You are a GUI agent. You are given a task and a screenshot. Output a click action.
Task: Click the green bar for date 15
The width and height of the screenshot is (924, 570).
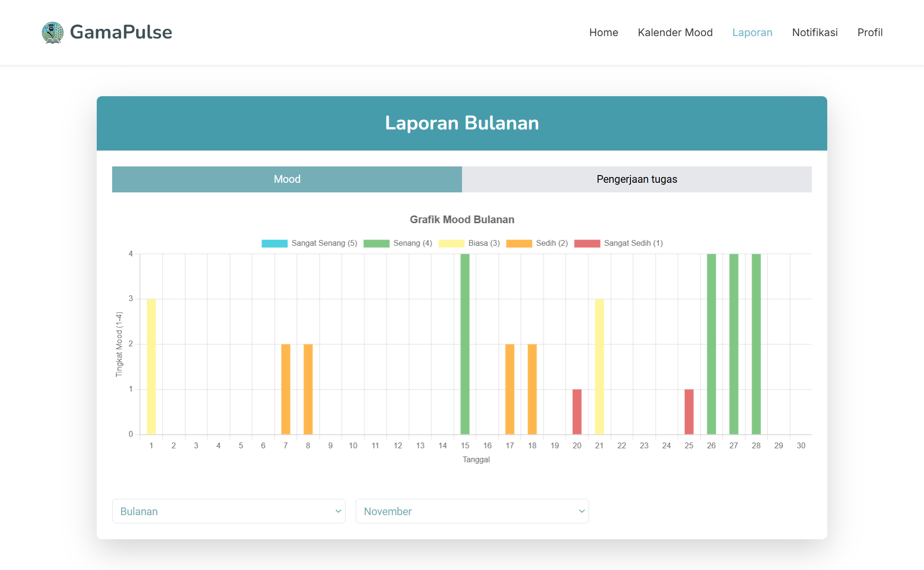[465, 344]
